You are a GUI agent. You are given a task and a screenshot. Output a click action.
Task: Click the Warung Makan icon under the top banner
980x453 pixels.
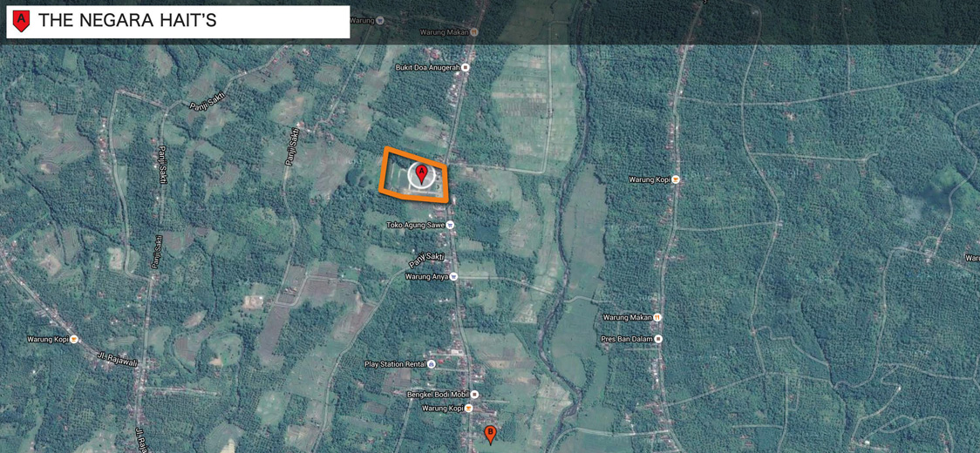tap(474, 32)
